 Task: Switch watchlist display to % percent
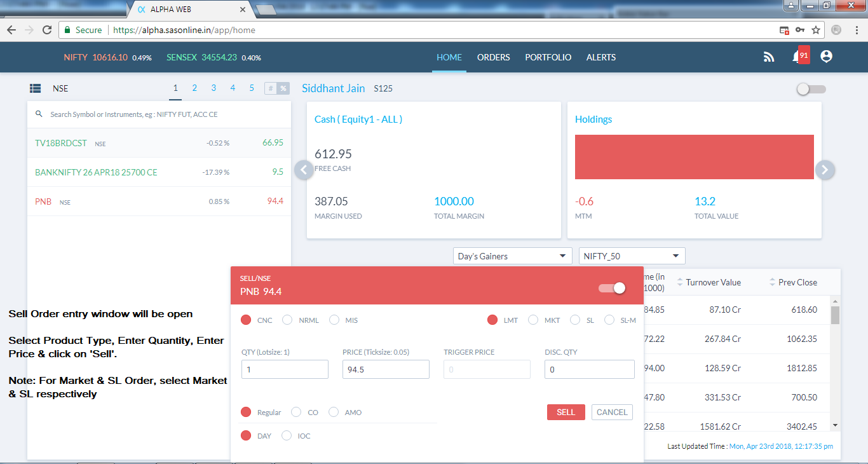[283, 88]
